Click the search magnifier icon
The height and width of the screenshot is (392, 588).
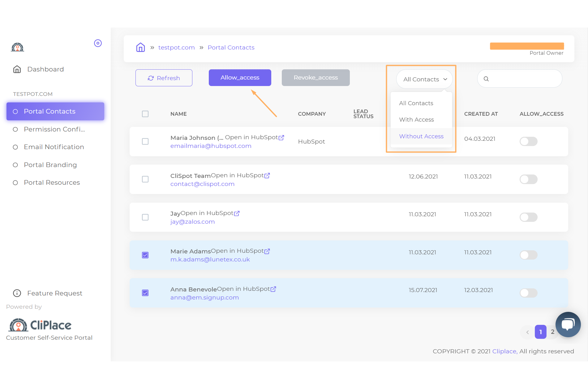(x=486, y=79)
